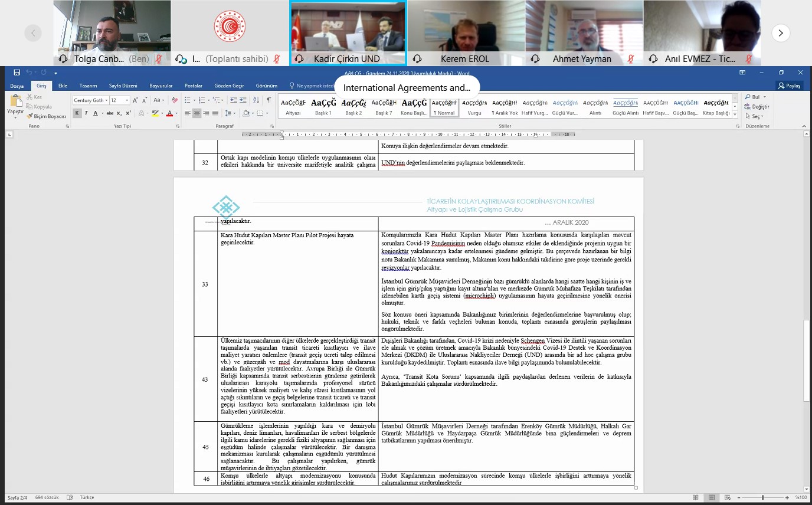Pick text highlight color yellow swatch

click(x=155, y=113)
